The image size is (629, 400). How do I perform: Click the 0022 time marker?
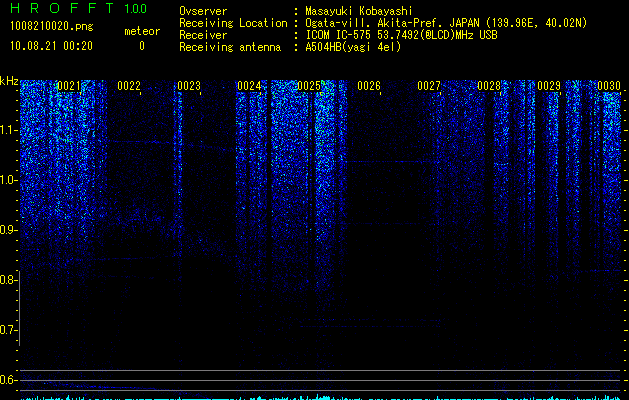coord(129,86)
